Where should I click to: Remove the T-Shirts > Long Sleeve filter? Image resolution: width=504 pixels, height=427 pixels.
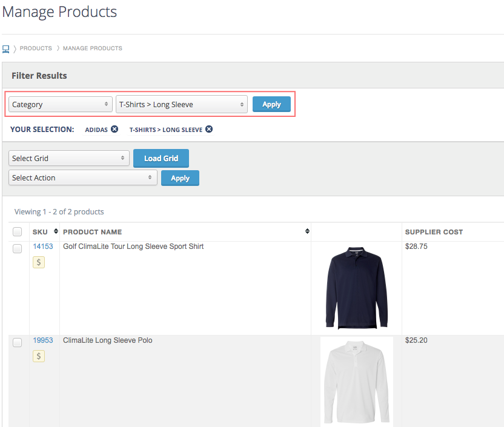coord(209,129)
